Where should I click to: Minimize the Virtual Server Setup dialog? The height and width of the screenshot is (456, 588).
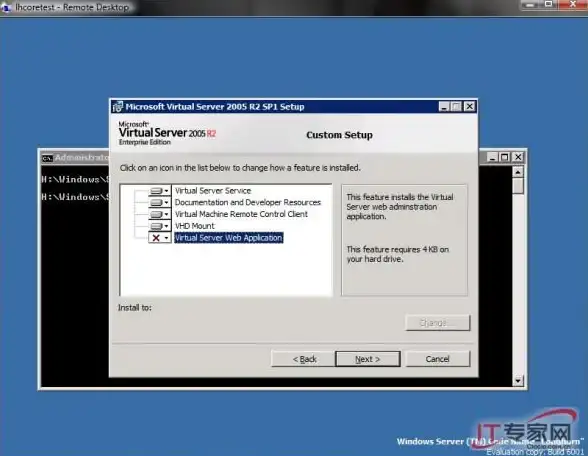pyautogui.click(x=444, y=106)
